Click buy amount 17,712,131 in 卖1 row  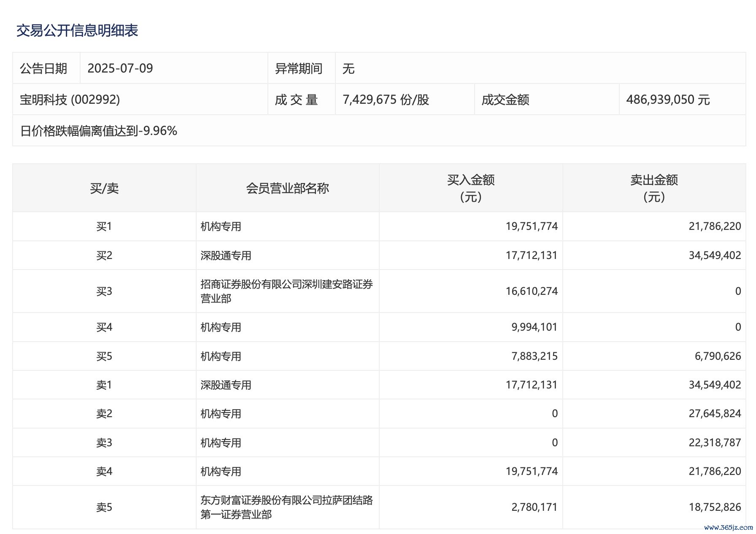point(532,385)
